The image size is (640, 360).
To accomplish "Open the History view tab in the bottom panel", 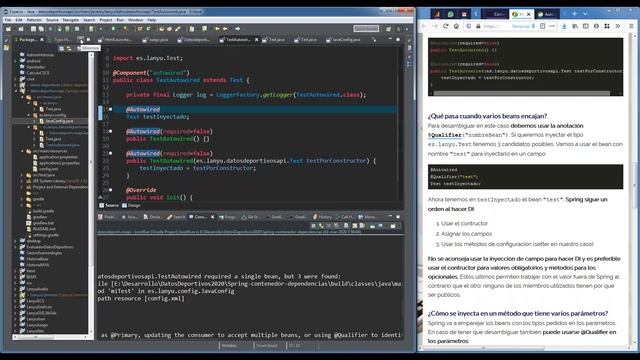I will (x=322, y=217).
